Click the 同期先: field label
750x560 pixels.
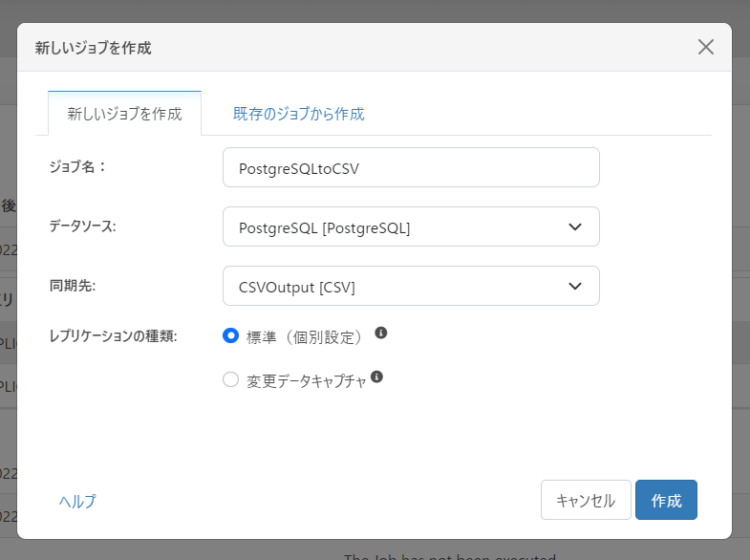pyautogui.click(x=73, y=286)
